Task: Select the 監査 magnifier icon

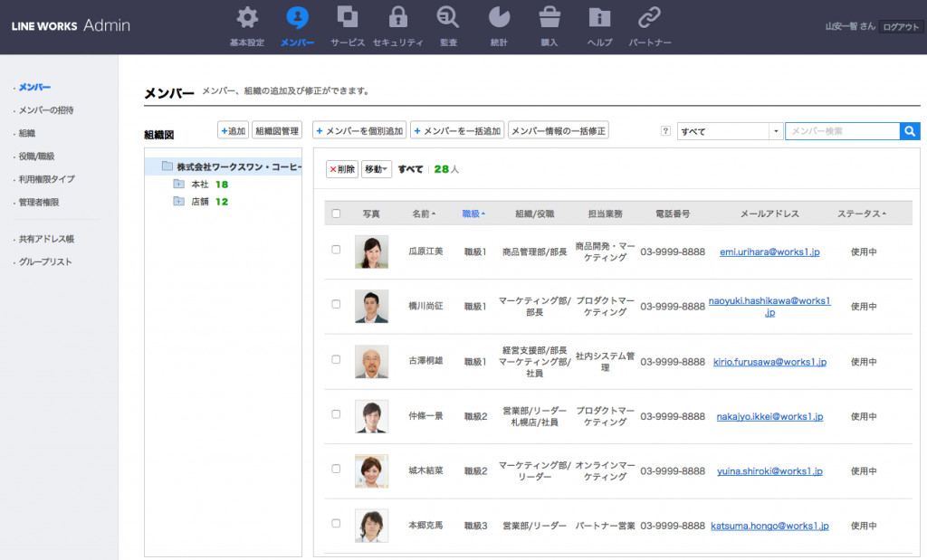Action: [x=447, y=18]
